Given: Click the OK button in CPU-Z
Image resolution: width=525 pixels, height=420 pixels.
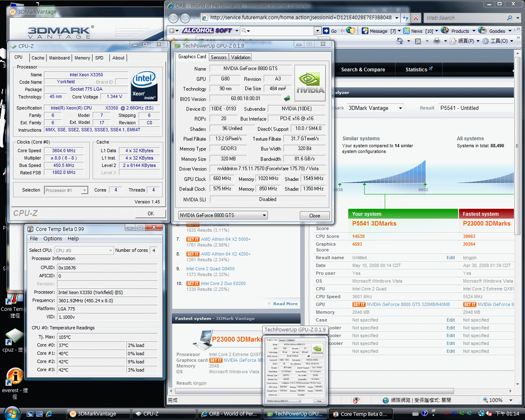Looking at the screenshot, I should coord(151,213).
